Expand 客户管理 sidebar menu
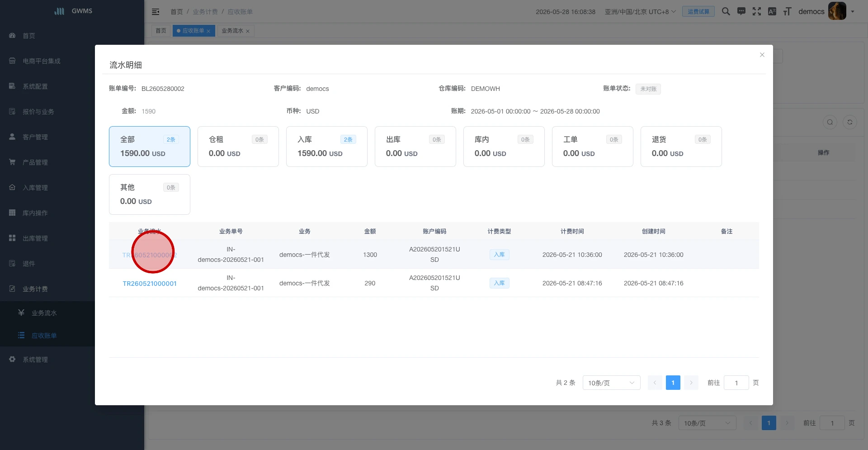This screenshot has height=450, width=868. coord(35,137)
